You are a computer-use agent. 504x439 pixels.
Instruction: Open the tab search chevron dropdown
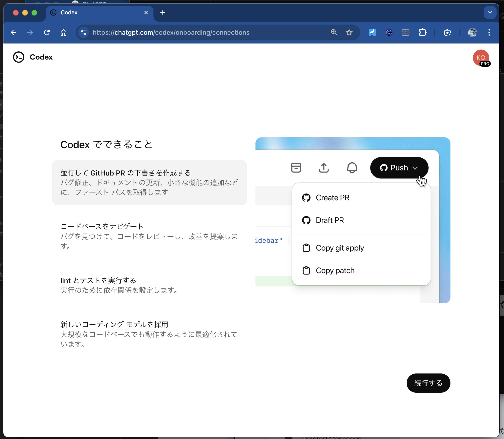490,13
